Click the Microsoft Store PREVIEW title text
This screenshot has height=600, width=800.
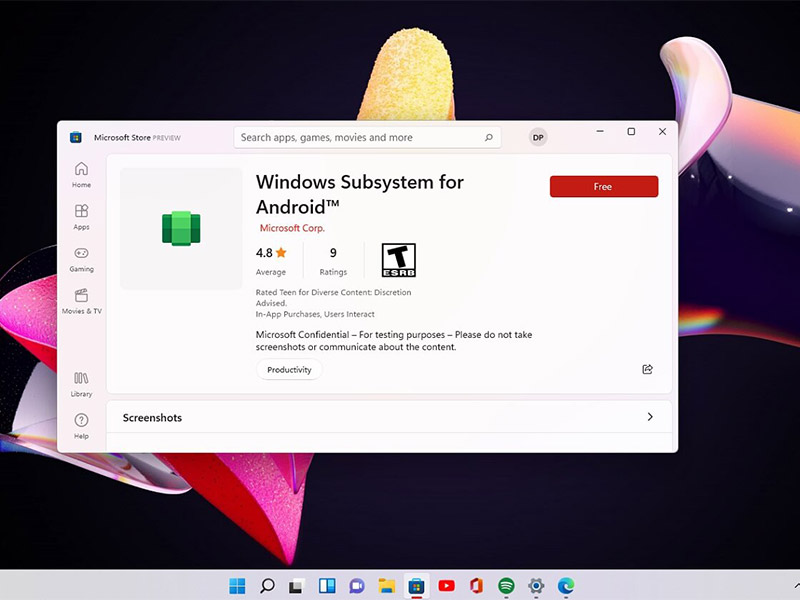[x=137, y=138]
